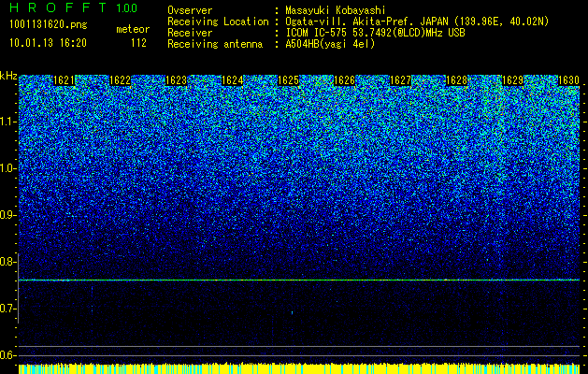588x374 pixels.
Task: Click the 1629 time marker
Action: (512, 80)
